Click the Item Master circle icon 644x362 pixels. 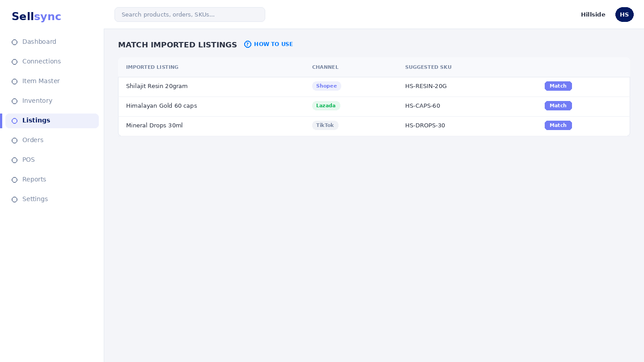coord(14,81)
